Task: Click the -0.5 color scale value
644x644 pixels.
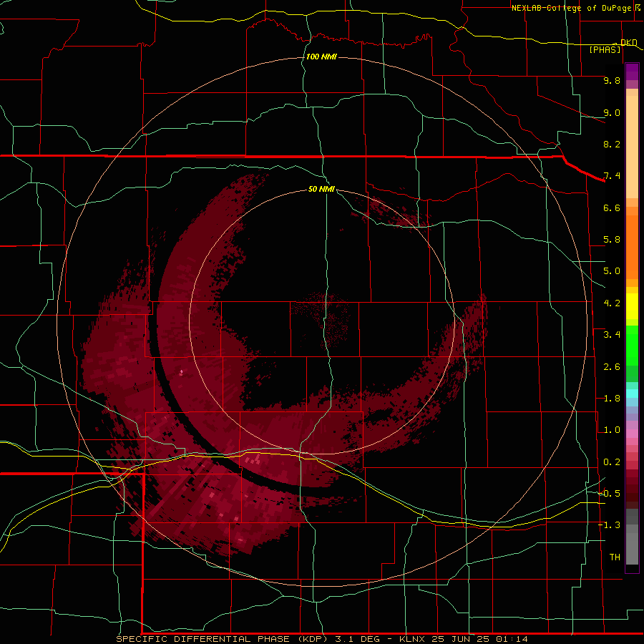Action: tap(610, 494)
